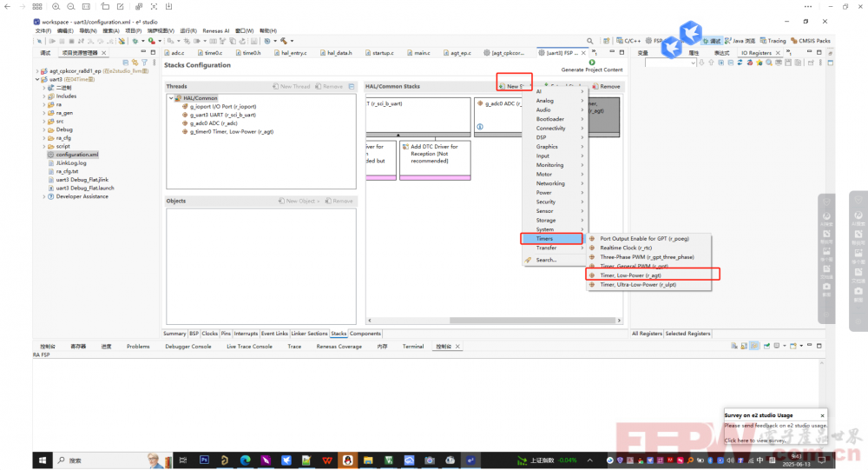This screenshot has height=470, width=868.
Task: Open the Debugger Console tab
Action: (188, 347)
